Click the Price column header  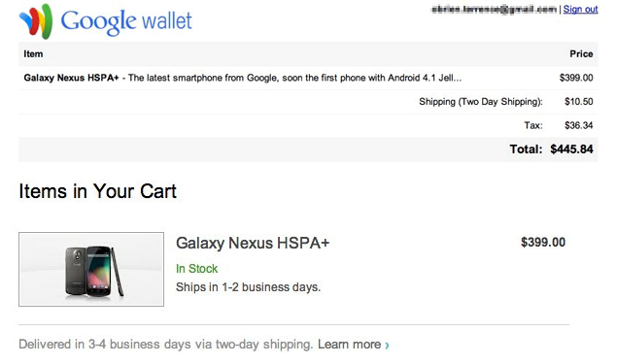[581, 53]
